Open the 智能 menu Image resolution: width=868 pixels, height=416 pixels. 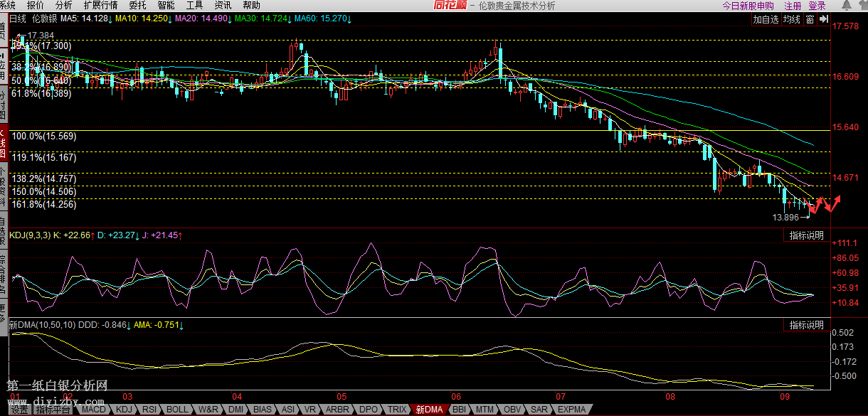(166, 5)
